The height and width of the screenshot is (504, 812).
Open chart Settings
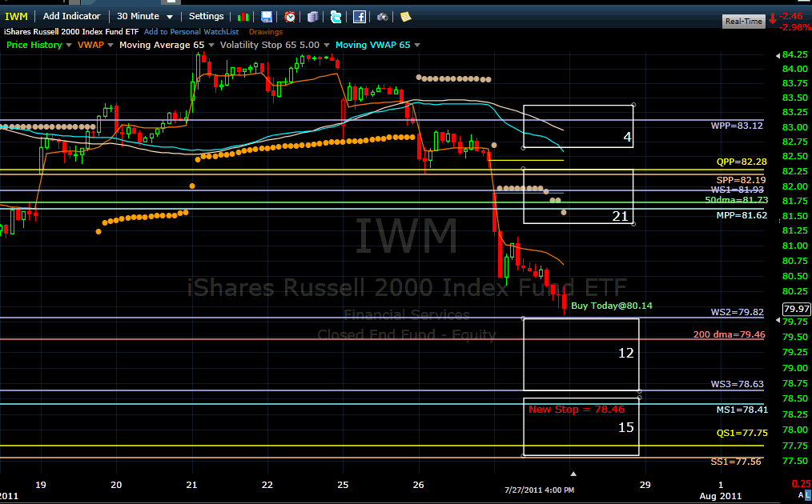coord(206,16)
